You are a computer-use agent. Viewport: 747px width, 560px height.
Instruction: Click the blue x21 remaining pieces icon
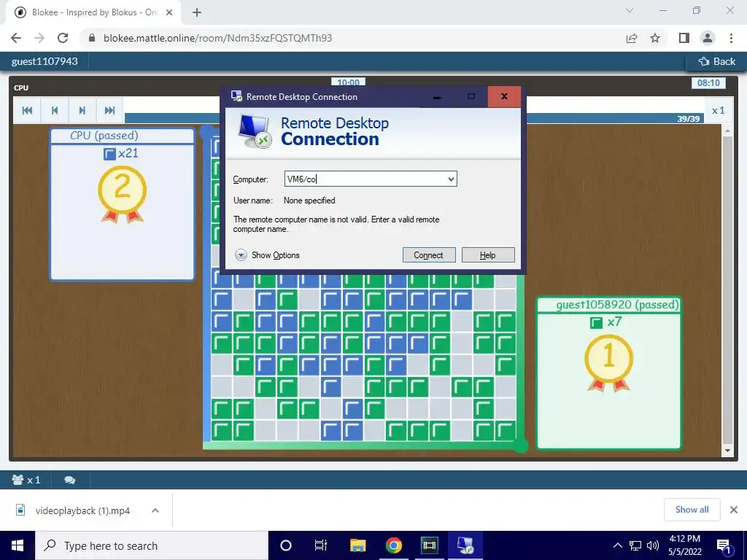pyautogui.click(x=109, y=154)
